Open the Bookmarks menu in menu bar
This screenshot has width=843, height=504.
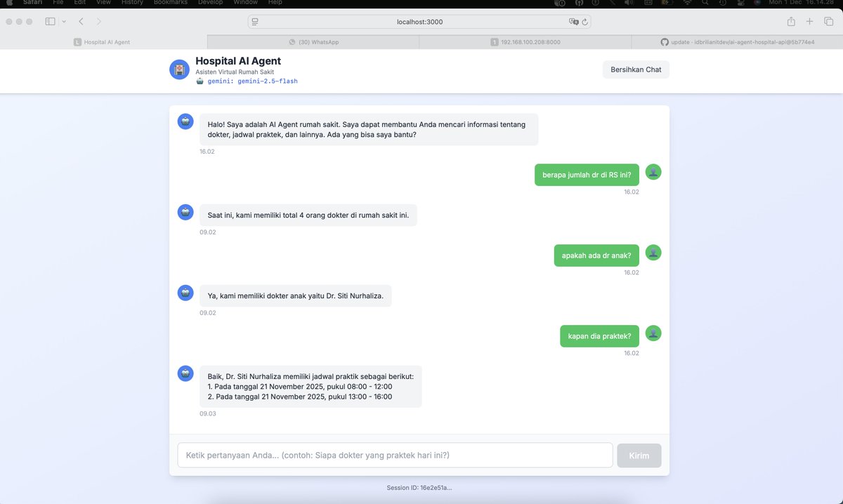tap(171, 3)
